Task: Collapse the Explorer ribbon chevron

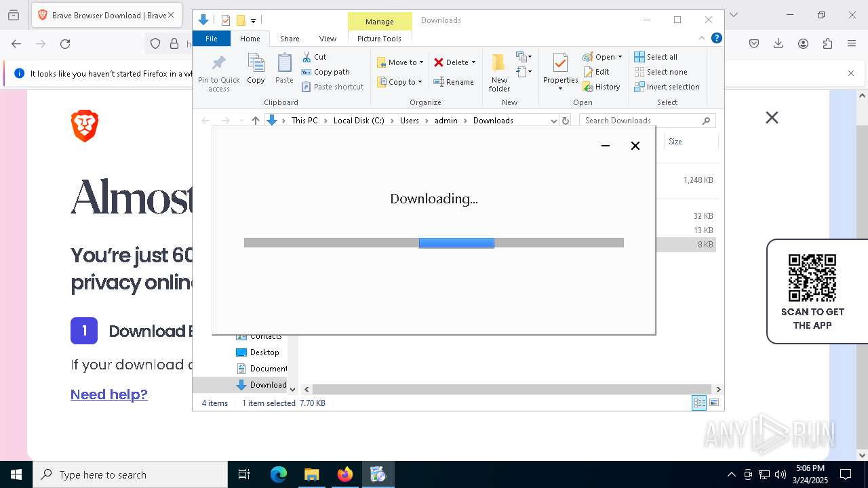Action: (x=702, y=38)
